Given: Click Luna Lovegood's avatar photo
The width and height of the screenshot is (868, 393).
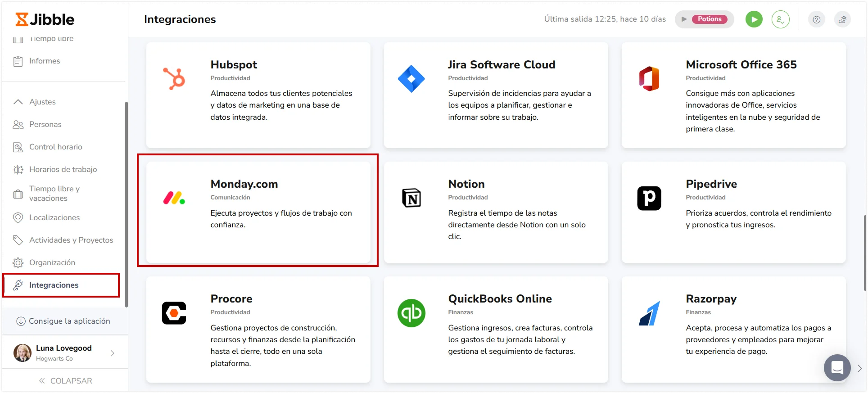Looking at the screenshot, I should coord(23,353).
